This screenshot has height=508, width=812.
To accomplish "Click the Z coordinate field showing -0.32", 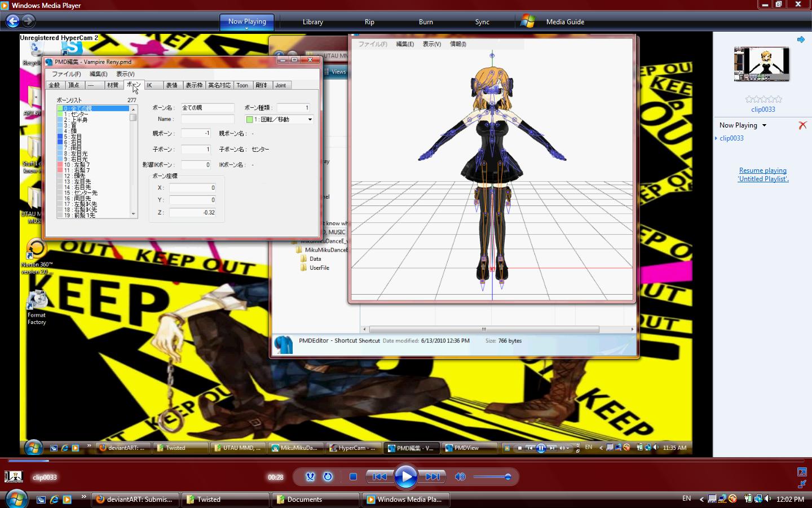I will coord(192,212).
